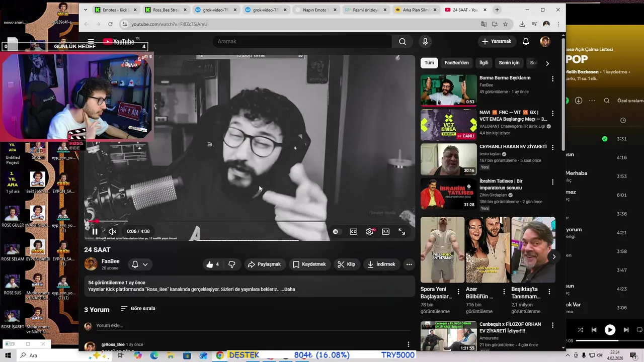Open video player quality settings gear
The width and height of the screenshot is (644, 362).
click(370, 232)
